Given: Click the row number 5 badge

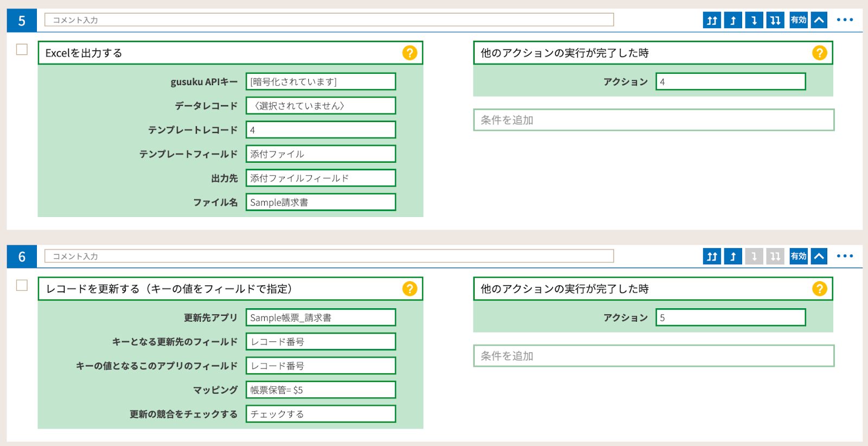Looking at the screenshot, I should coord(22,21).
